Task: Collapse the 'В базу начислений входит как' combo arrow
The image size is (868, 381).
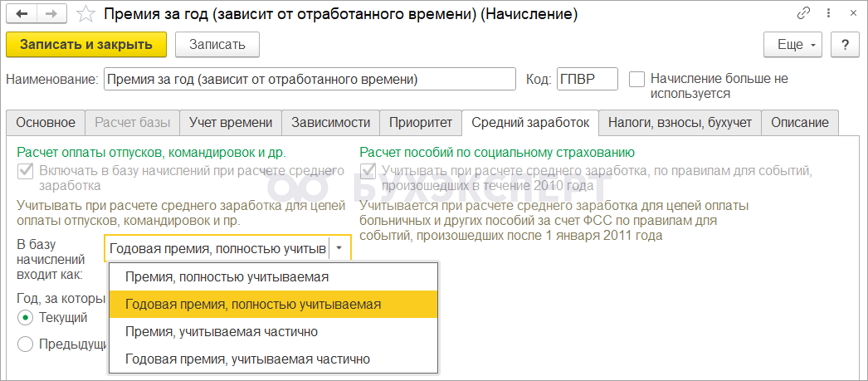Action: 339,247
